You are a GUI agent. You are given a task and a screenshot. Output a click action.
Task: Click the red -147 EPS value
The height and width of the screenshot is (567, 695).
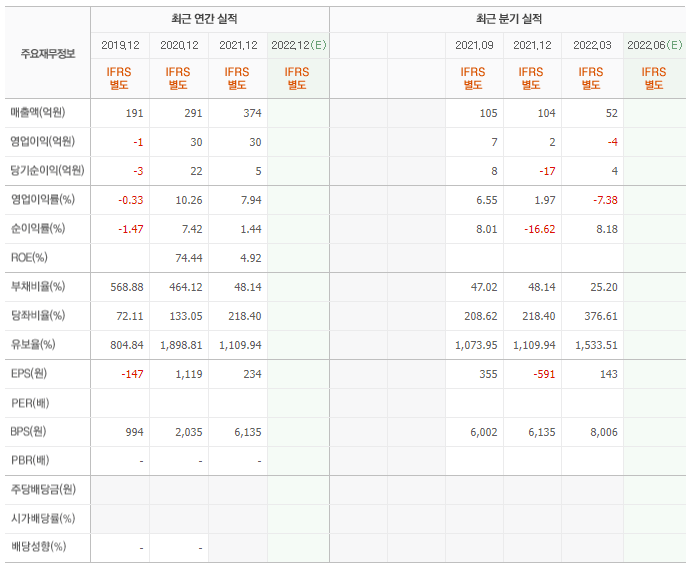132,374
